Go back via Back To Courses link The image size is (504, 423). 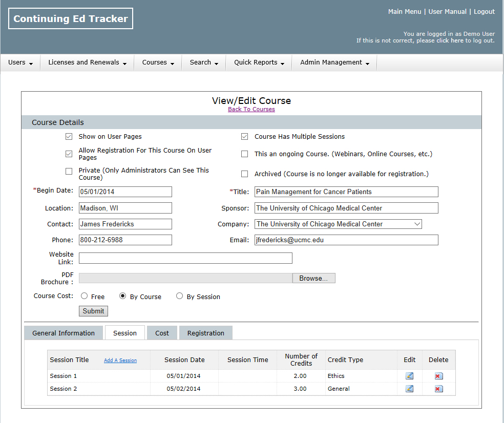point(251,109)
